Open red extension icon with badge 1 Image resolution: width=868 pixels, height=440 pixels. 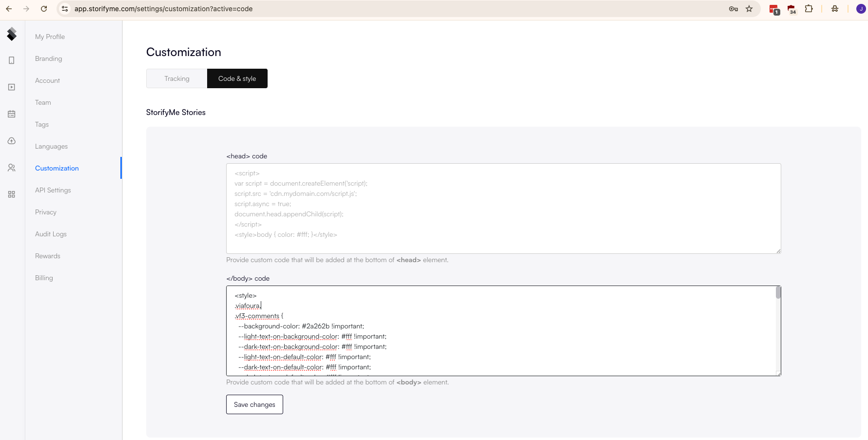pyautogui.click(x=774, y=9)
